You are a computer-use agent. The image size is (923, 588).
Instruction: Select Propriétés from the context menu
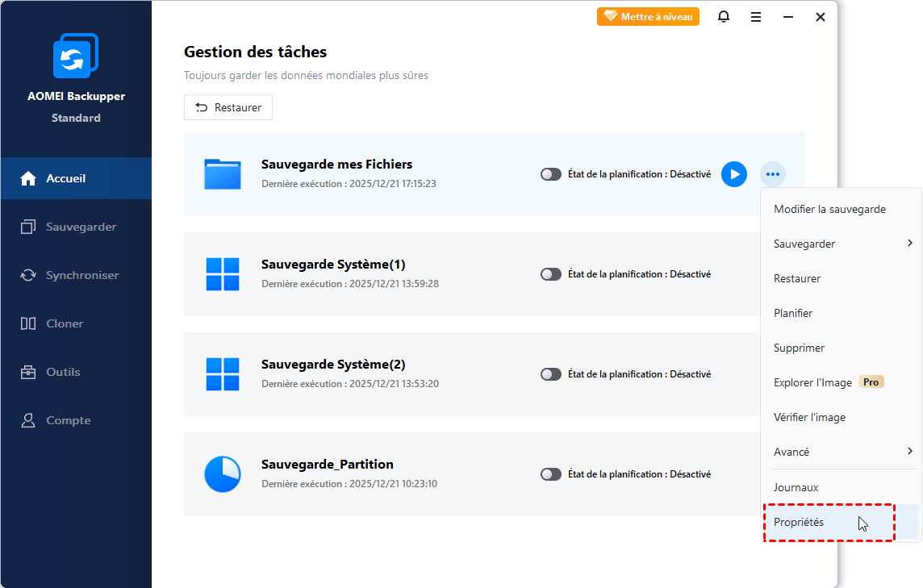point(799,523)
